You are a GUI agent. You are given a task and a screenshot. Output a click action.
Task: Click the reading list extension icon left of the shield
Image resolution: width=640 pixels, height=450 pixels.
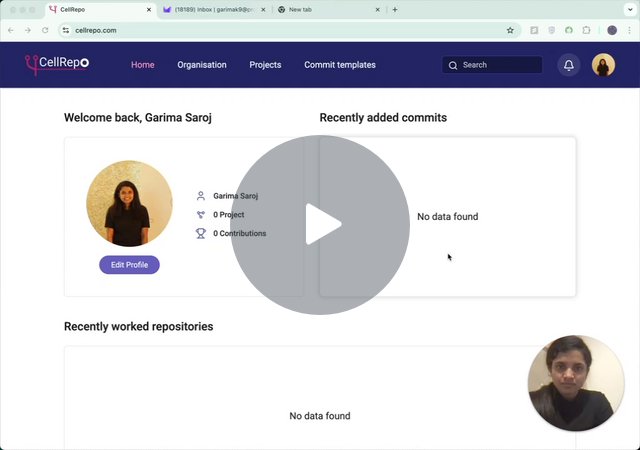[534, 30]
